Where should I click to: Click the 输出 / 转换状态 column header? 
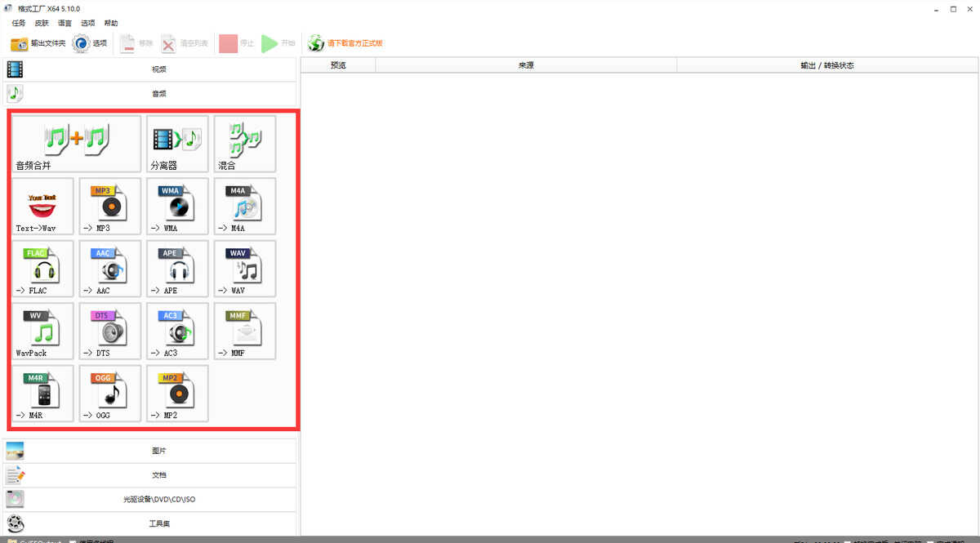tap(827, 65)
